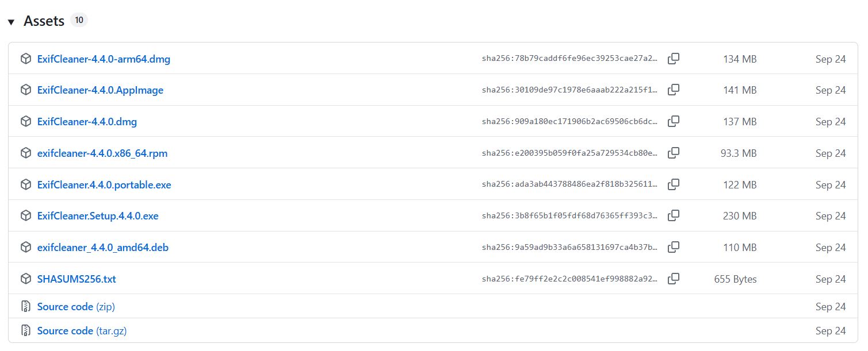Viewport: 868px width, 351px height.
Task: Download ExifCleaner.Setup.4.4.0.exe installer
Action: pyautogui.click(x=98, y=216)
